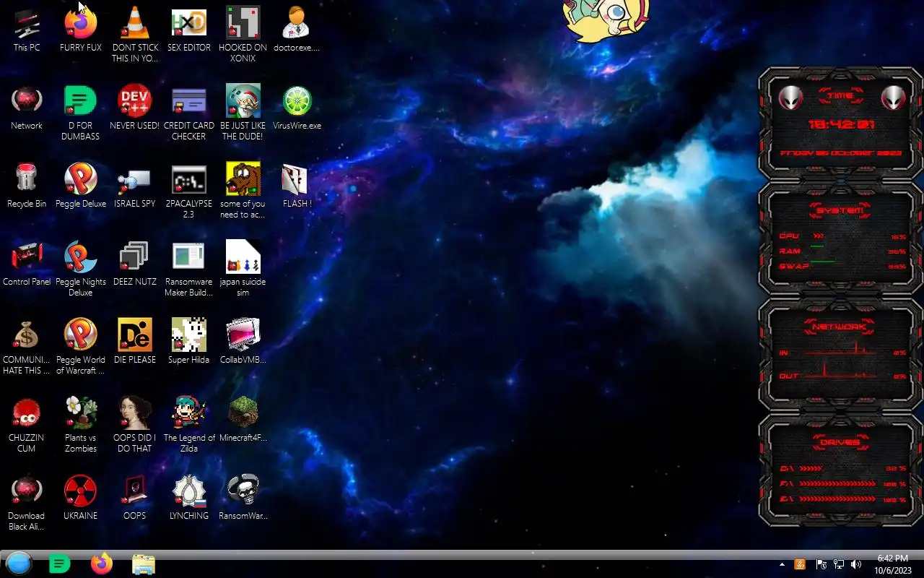
Task: Launch Plants vs Zombies
Action: click(x=80, y=425)
